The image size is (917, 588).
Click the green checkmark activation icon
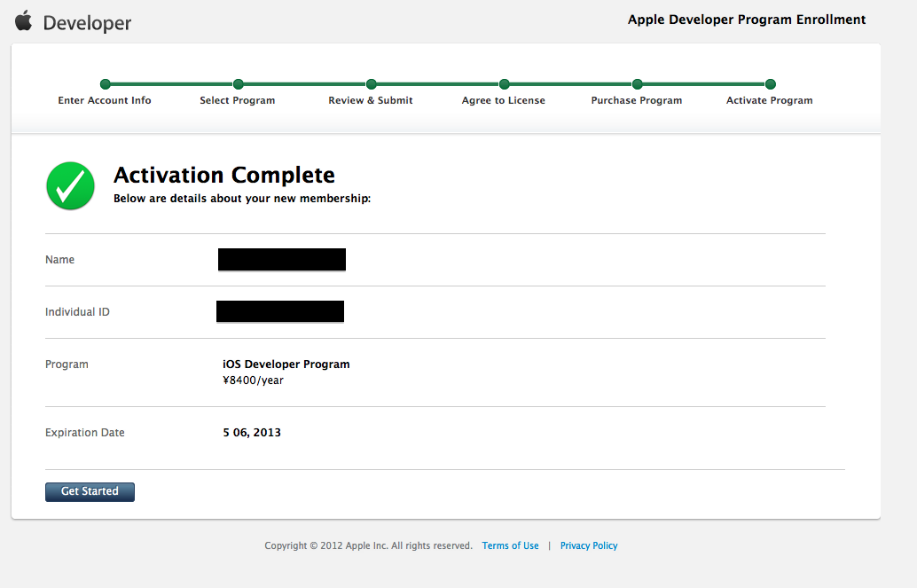[x=71, y=186]
